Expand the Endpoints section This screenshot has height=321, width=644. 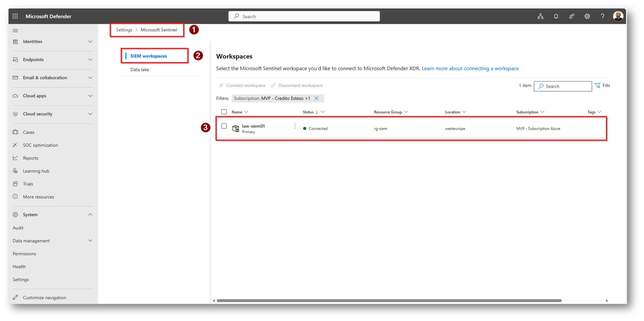coord(90,60)
